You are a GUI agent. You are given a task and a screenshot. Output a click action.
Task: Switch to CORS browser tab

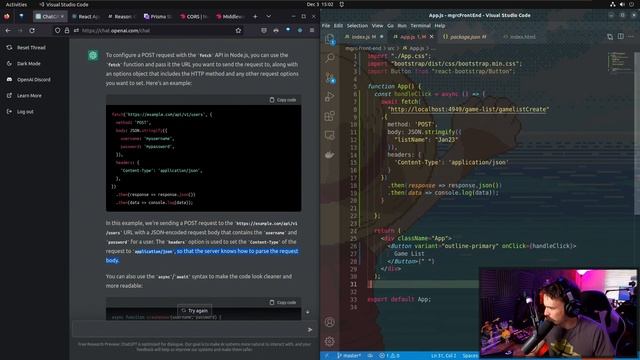click(194, 17)
